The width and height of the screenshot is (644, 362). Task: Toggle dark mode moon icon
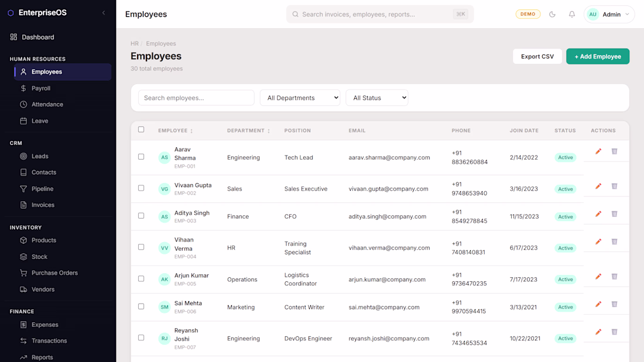point(552,15)
